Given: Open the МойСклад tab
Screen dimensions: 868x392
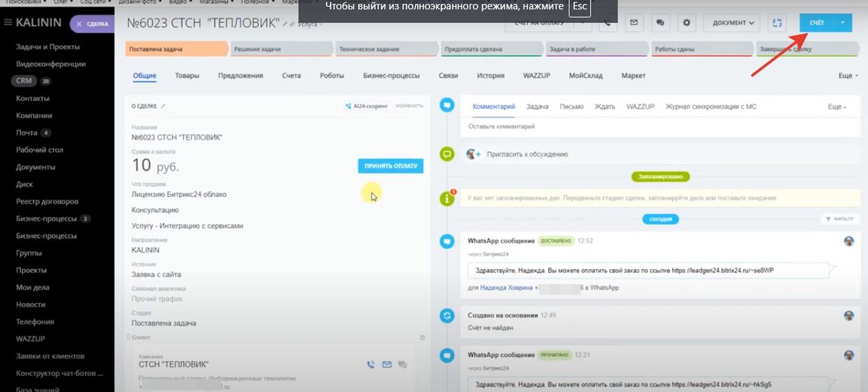Looking at the screenshot, I should (586, 75).
